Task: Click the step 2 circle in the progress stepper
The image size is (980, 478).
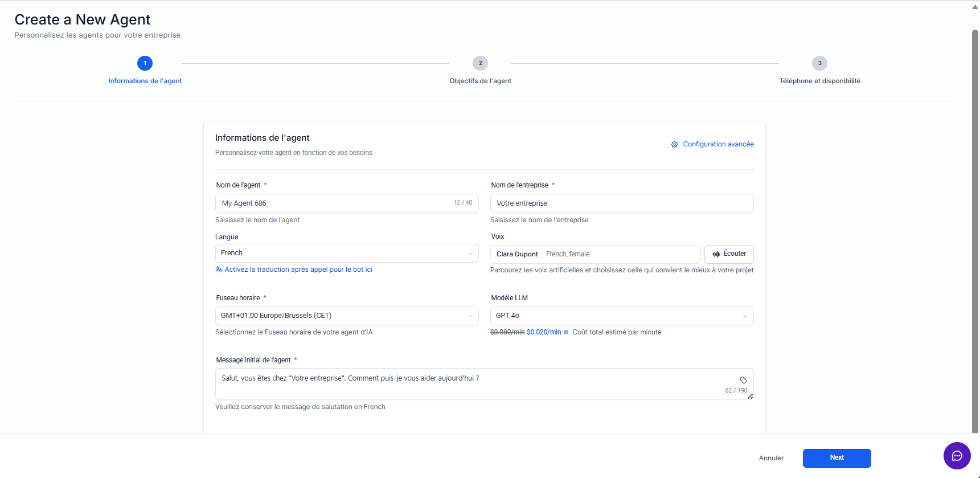Action: click(x=480, y=63)
